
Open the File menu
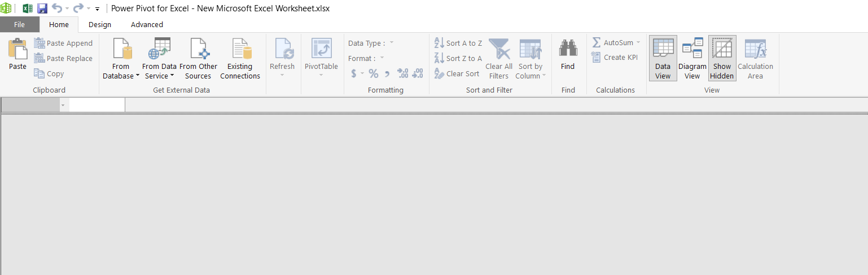(x=19, y=25)
